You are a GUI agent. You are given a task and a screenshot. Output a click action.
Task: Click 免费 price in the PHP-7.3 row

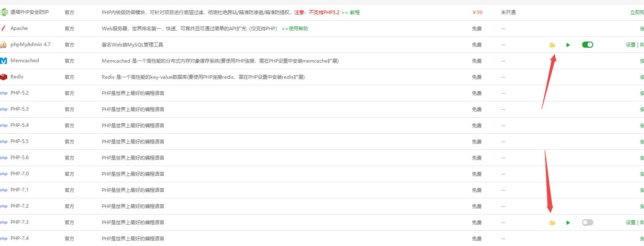pyautogui.click(x=477, y=223)
